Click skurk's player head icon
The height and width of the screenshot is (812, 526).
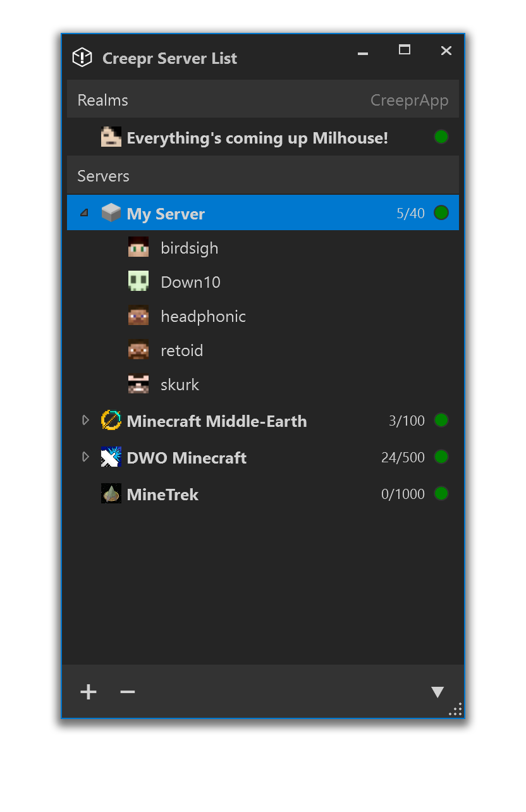click(x=138, y=384)
